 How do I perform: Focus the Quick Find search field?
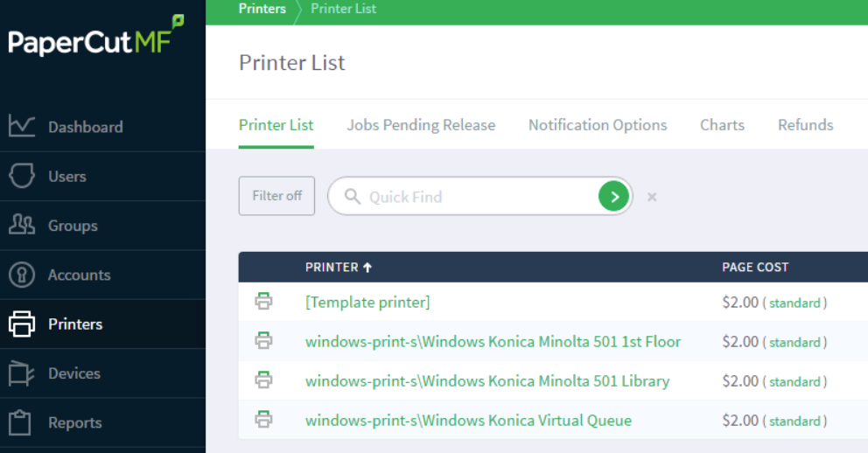(480, 197)
